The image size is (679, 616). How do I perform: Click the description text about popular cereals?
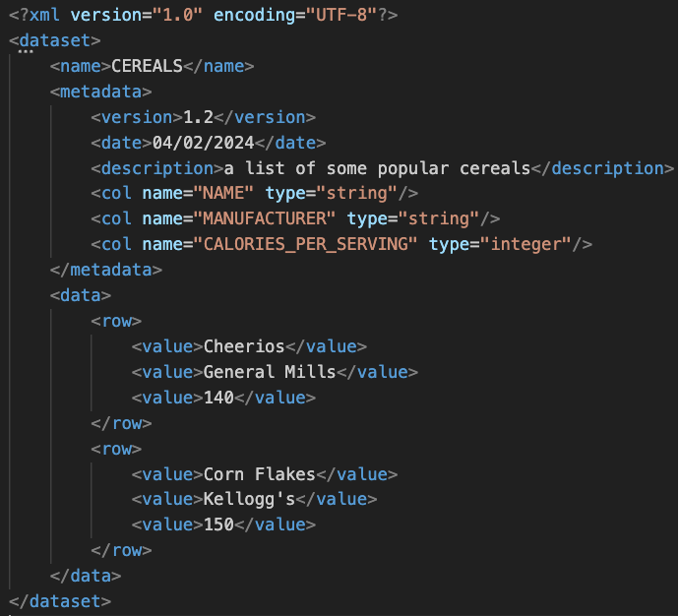[x=377, y=167]
